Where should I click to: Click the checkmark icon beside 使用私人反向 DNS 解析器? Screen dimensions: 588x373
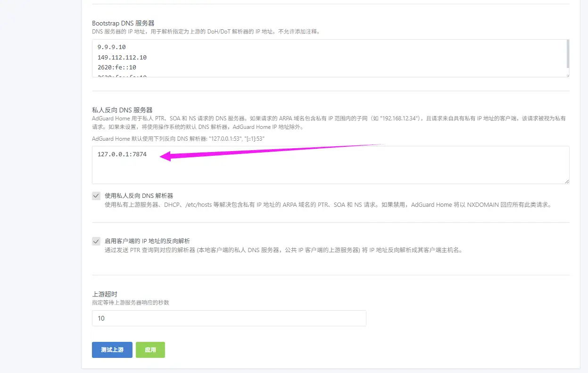pyautogui.click(x=96, y=195)
